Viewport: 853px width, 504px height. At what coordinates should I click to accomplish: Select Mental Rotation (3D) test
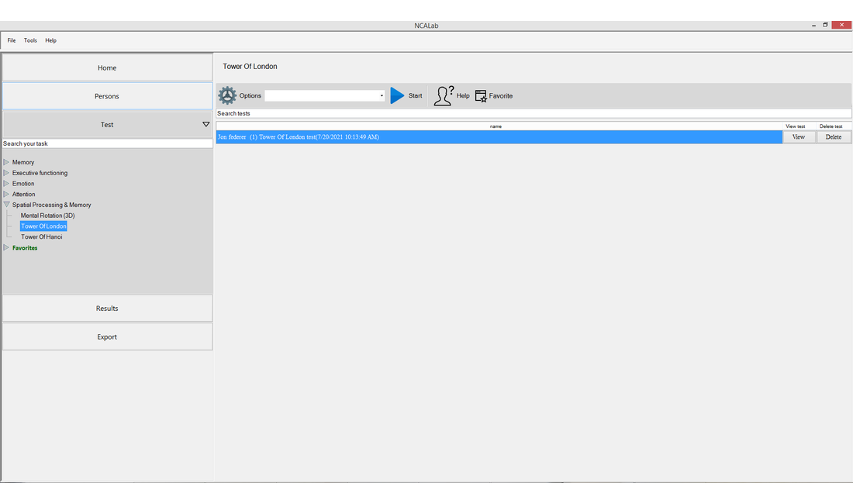coord(47,216)
